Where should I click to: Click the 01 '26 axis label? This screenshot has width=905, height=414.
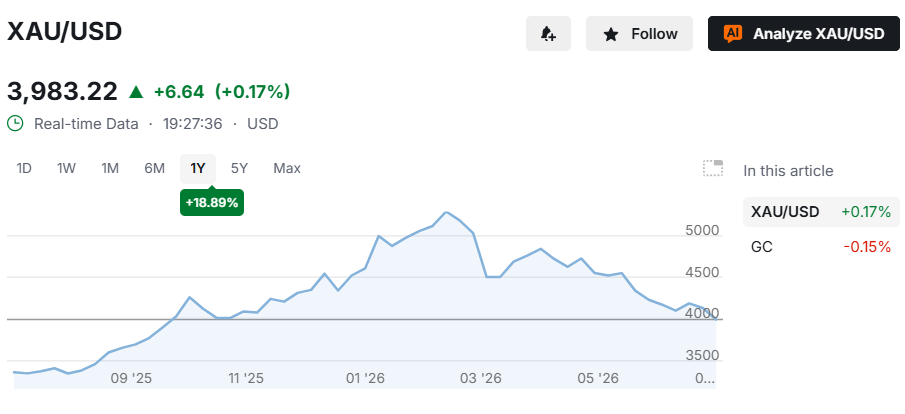(x=365, y=379)
